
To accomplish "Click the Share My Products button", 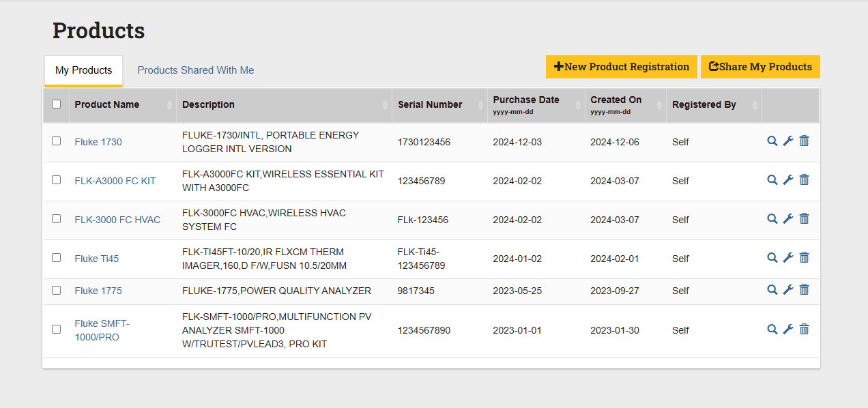I will click(760, 67).
